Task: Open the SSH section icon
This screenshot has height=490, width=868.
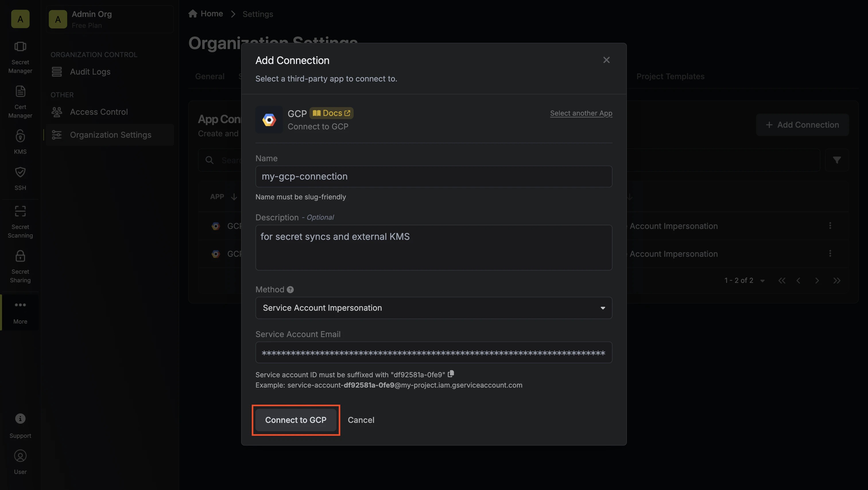Action: click(x=20, y=172)
